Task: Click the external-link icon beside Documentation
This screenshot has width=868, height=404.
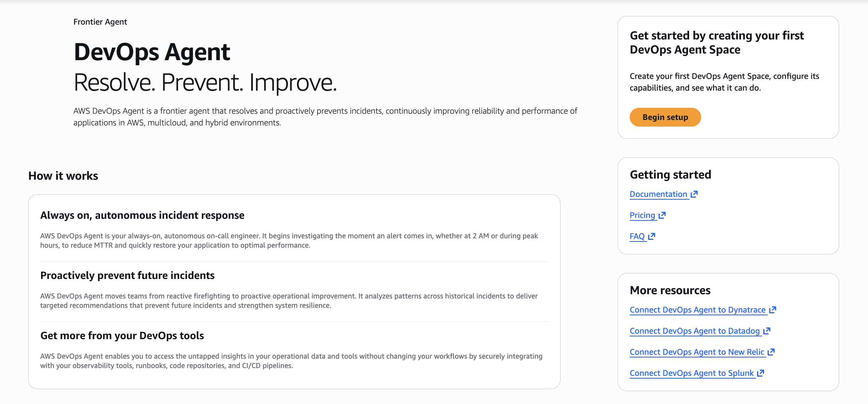Action: point(694,194)
